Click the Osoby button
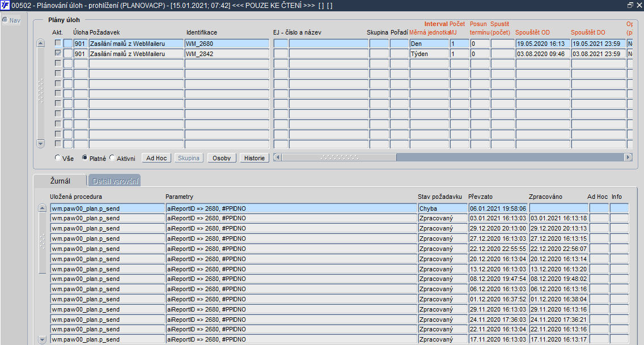 pos(222,158)
